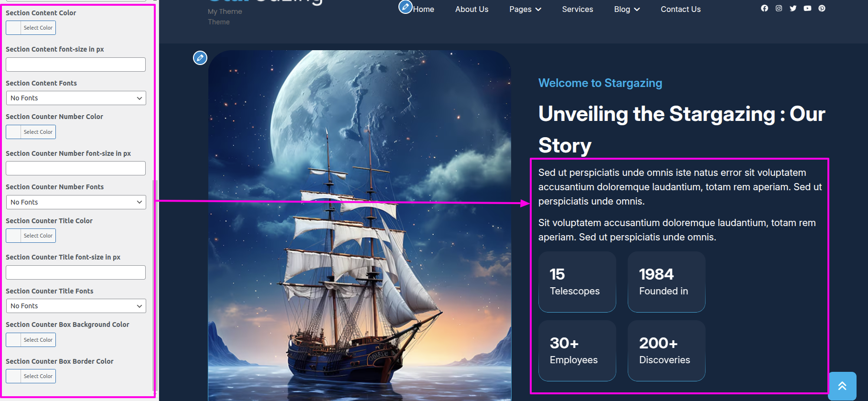Expand the Section Counter Number Fonts dropdown
Image resolution: width=868 pixels, height=401 pixels.
[x=76, y=202]
